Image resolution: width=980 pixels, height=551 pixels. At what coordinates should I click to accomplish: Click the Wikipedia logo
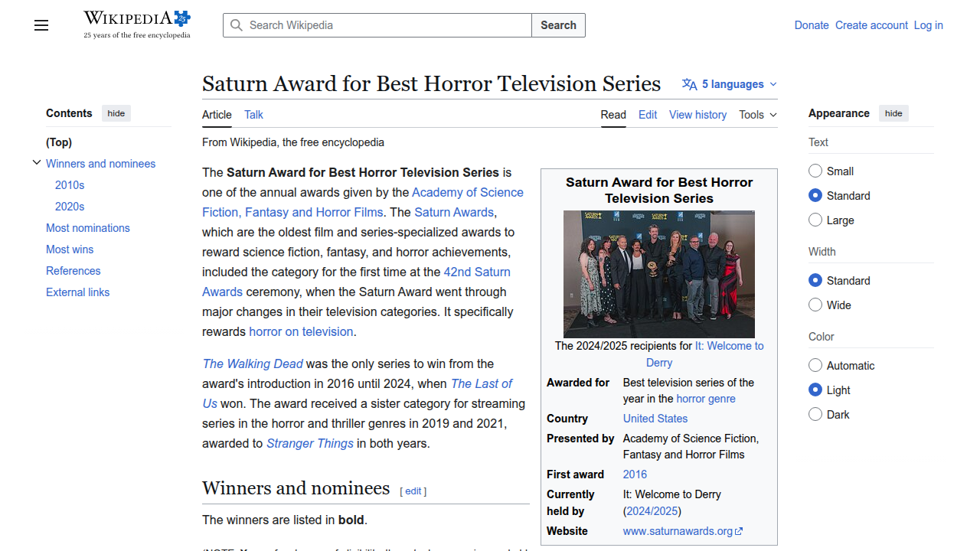click(137, 24)
